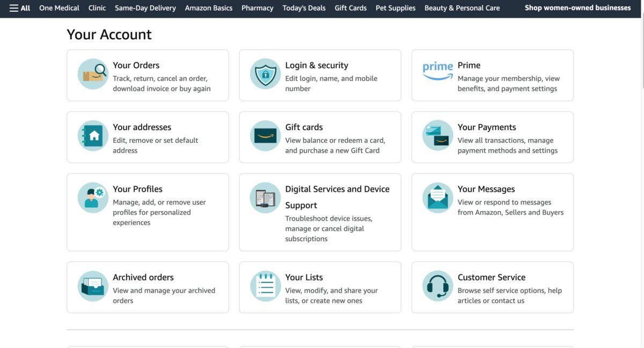This screenshot has height=348, width=644.
Task: Click the Your Payments cards icon
Action: [438, 136]
